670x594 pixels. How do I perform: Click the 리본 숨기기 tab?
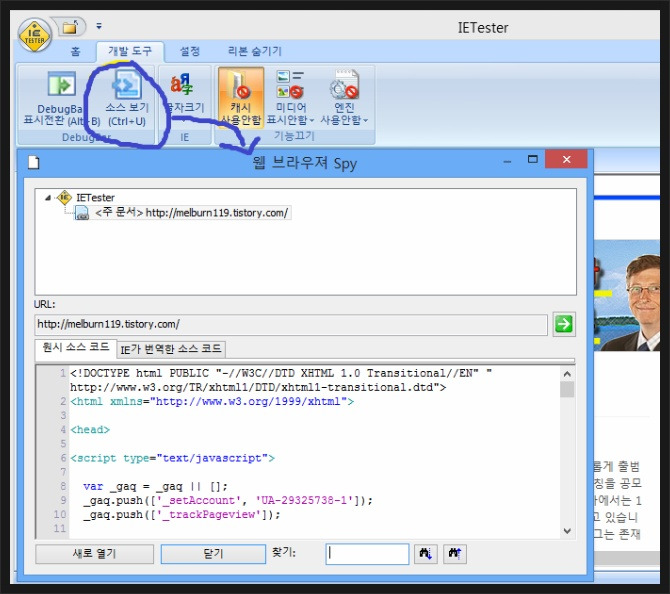(x=255, y=51)
